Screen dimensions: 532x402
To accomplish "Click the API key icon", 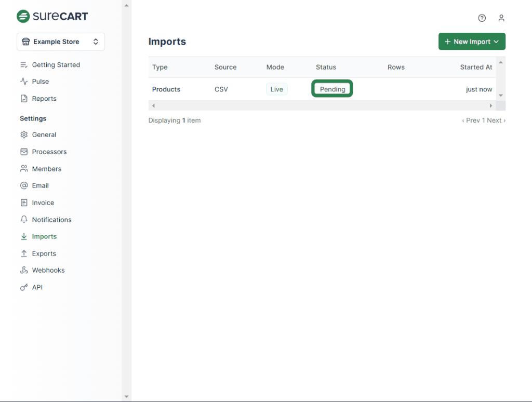I will coord(24,287).
